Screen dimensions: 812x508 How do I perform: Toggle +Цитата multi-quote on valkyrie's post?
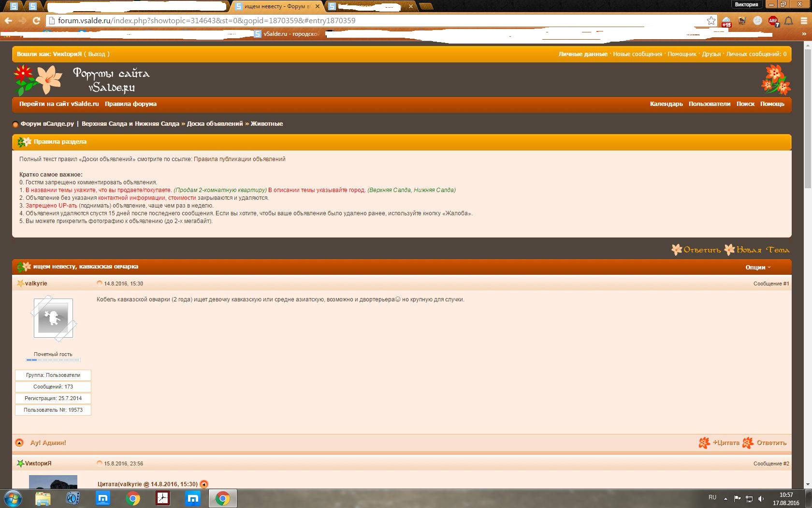point(720,443)
